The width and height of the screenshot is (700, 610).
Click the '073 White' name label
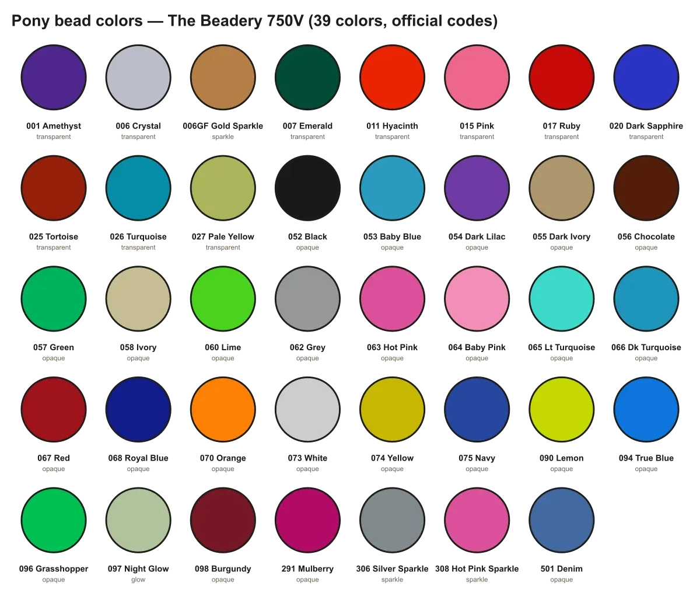(x=307, y=458)
